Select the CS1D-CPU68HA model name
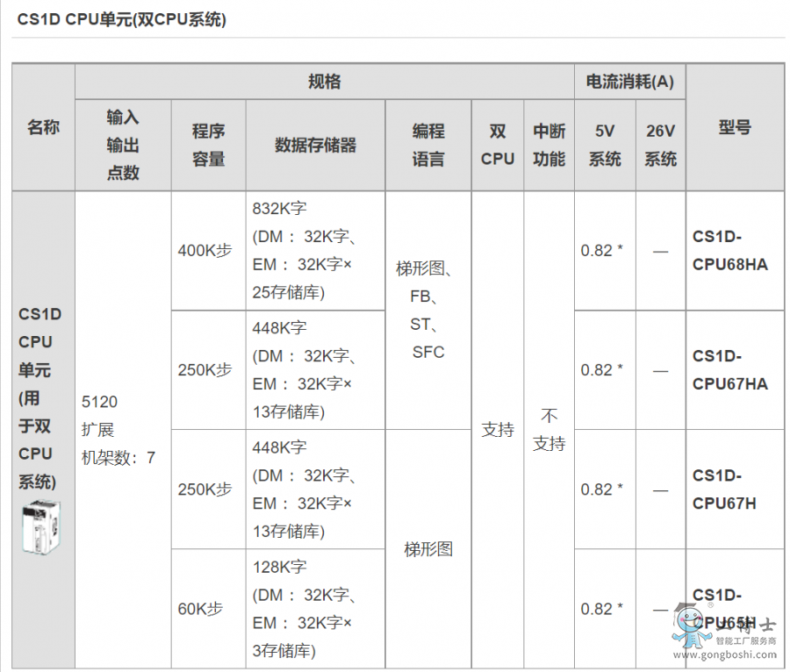This screenshot has height=672, width=790. [729, 250]
